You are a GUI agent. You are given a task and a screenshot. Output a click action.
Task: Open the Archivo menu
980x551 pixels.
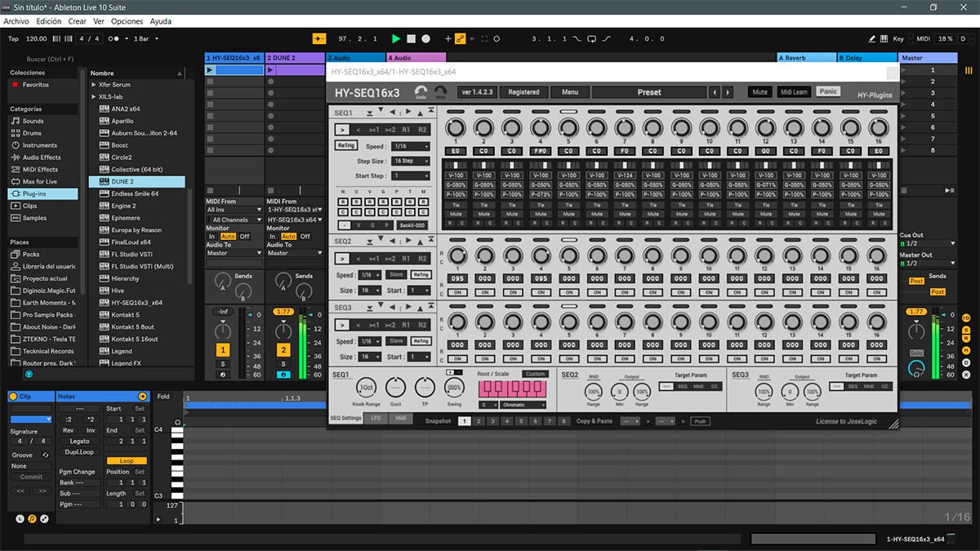(16, 21)
